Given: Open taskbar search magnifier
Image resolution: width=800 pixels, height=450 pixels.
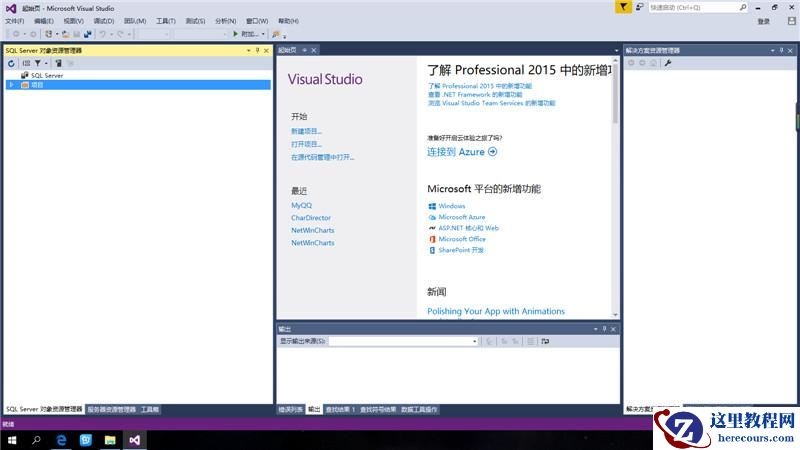Looking at the screenshot, I should (36, 440).
